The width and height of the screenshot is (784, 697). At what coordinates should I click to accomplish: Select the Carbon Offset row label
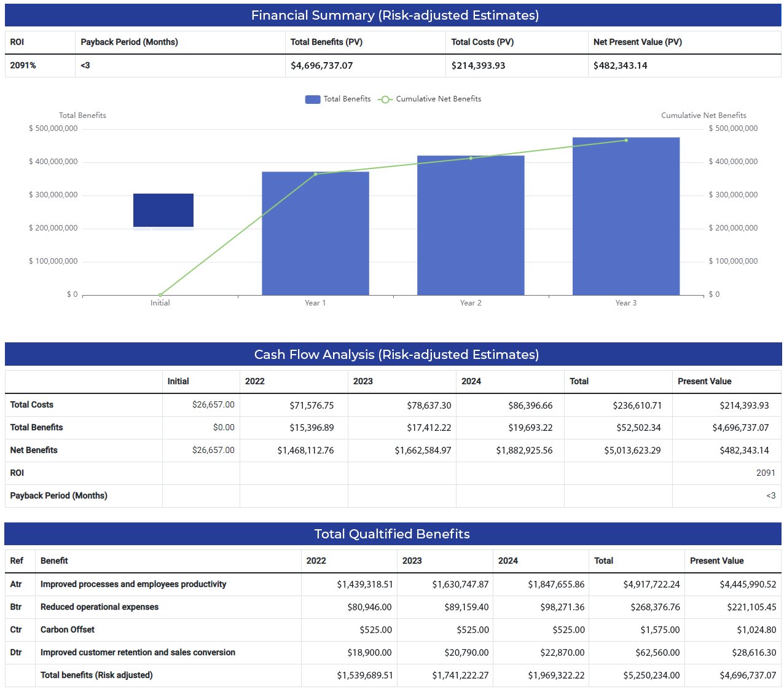coord(68,630)
